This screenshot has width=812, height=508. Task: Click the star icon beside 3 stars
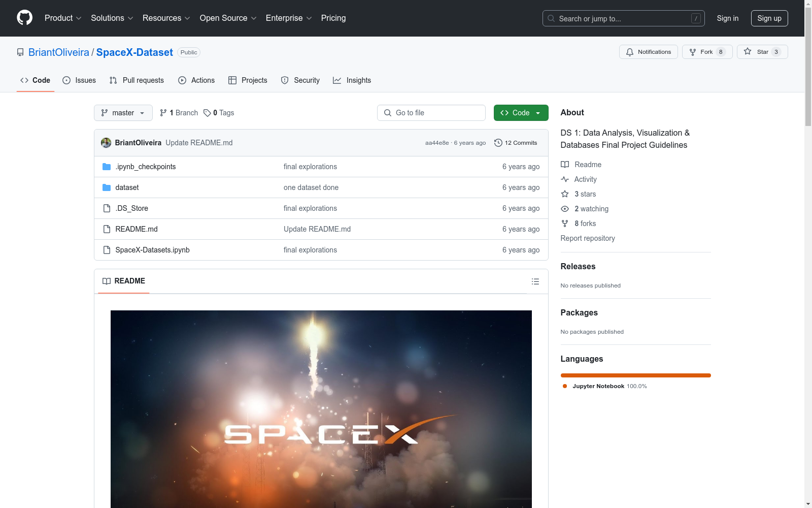565,194
